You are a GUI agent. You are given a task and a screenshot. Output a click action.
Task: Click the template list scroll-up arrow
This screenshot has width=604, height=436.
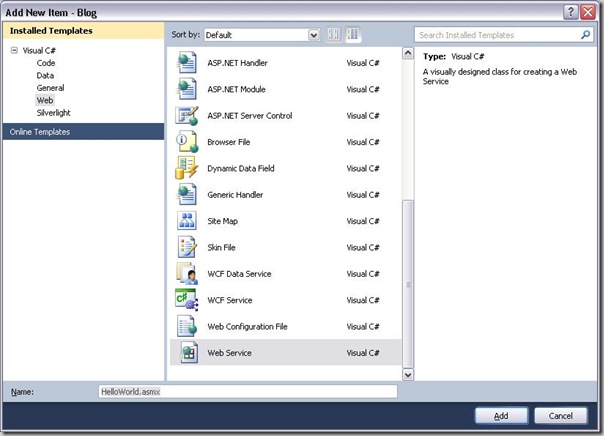[408, 53]
